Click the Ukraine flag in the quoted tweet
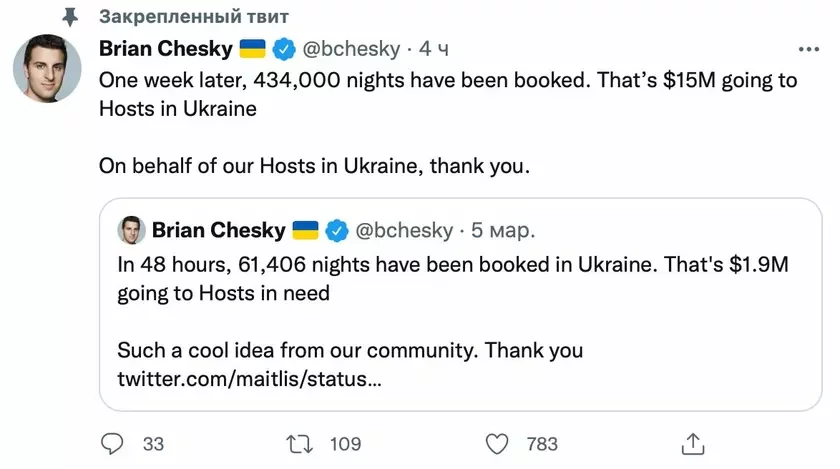 tap(304, 231)
